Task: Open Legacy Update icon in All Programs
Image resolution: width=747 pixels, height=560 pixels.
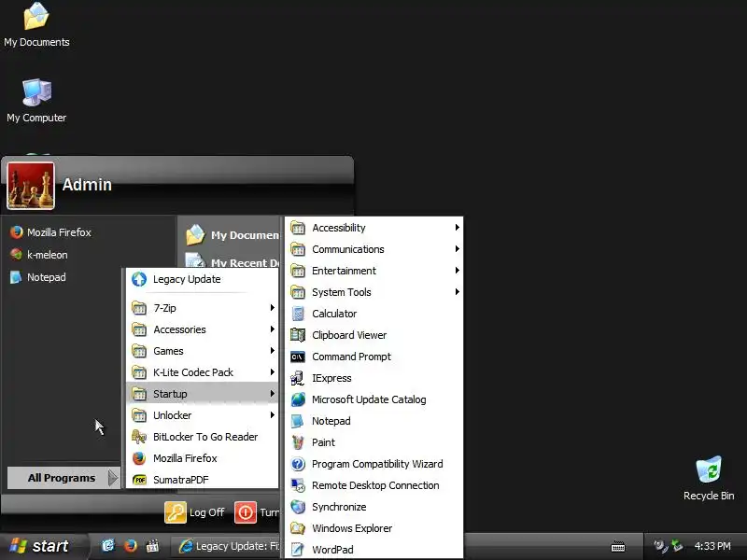Action: click(x=139, y=279)
